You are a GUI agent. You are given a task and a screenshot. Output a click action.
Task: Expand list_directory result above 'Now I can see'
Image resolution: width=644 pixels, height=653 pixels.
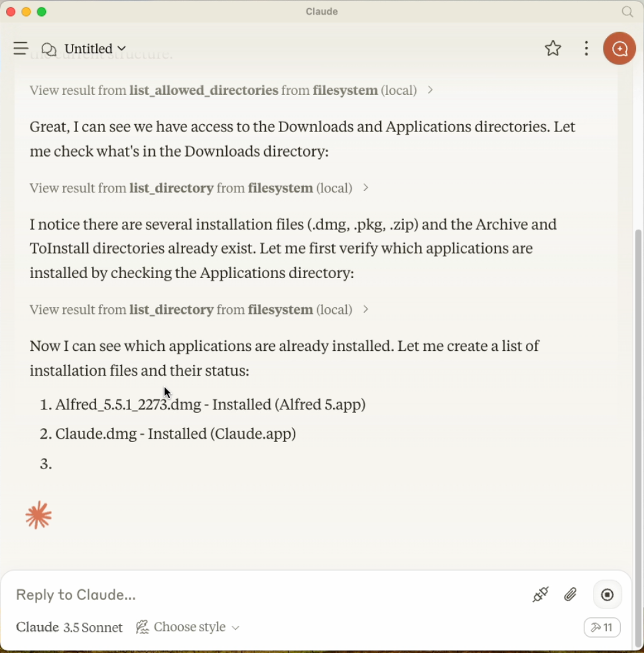[x=199, y=309]
